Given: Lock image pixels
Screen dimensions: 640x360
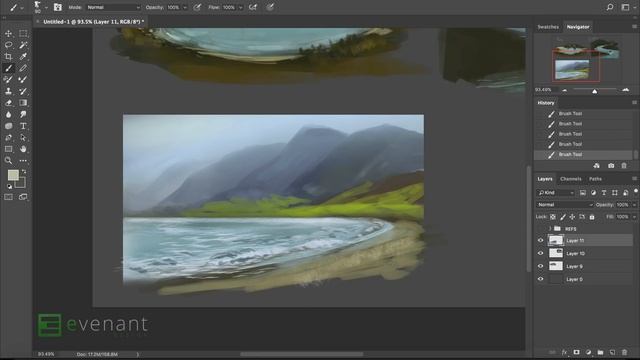Looking at the screenshot, I should click(563, 217).
